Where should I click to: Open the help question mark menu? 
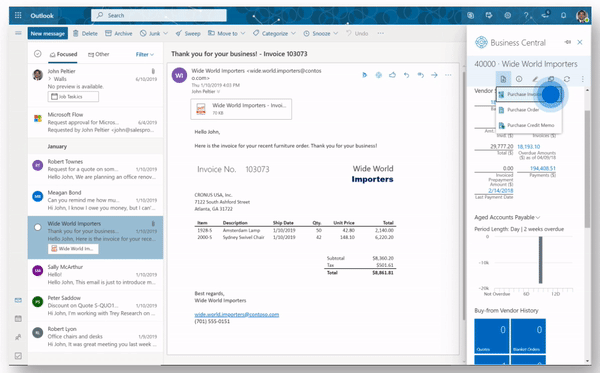[x=527, y=15]
